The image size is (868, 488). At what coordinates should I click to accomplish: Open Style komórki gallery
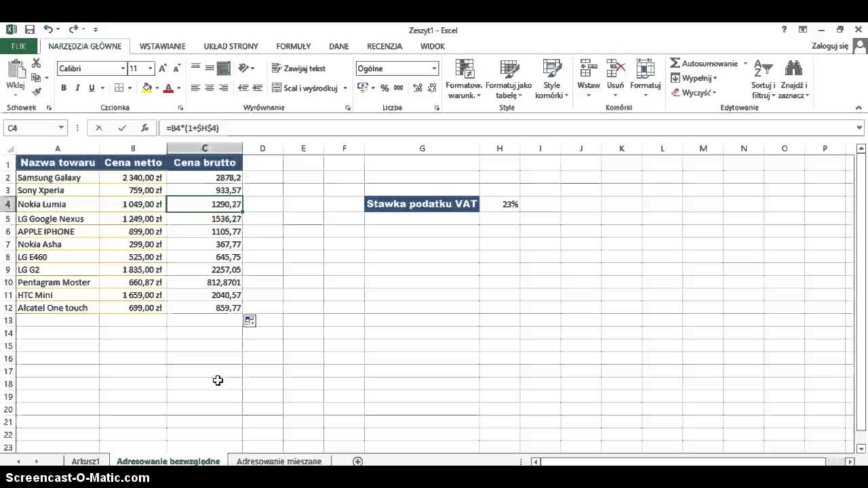(551, 79)
